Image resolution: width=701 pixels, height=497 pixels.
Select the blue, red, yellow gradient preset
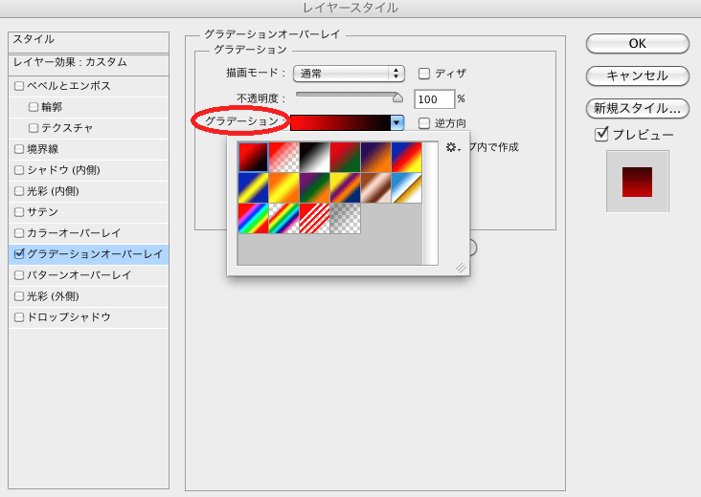pyautogui.click(x=406, y=157)
